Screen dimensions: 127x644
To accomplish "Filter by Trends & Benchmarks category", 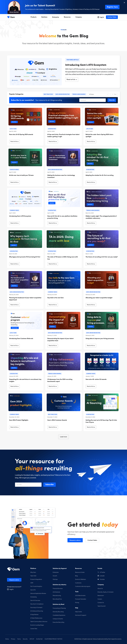I will pos(79,94).
